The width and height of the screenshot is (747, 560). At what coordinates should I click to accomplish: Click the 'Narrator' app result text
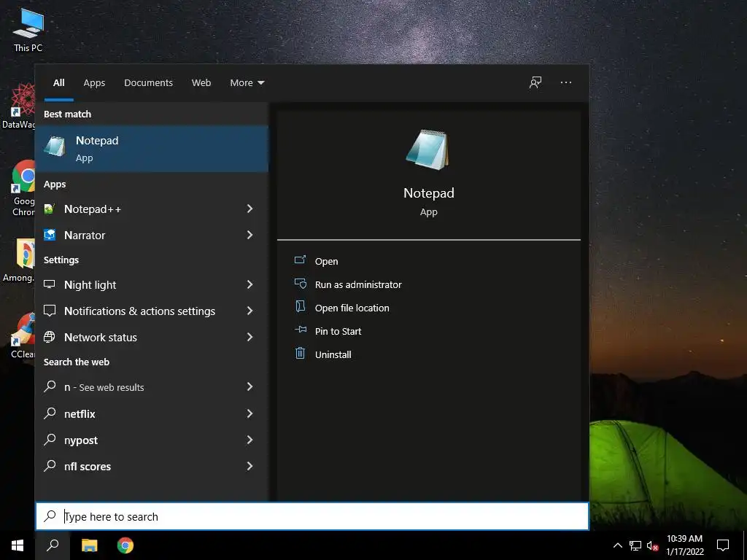[85, 236]
